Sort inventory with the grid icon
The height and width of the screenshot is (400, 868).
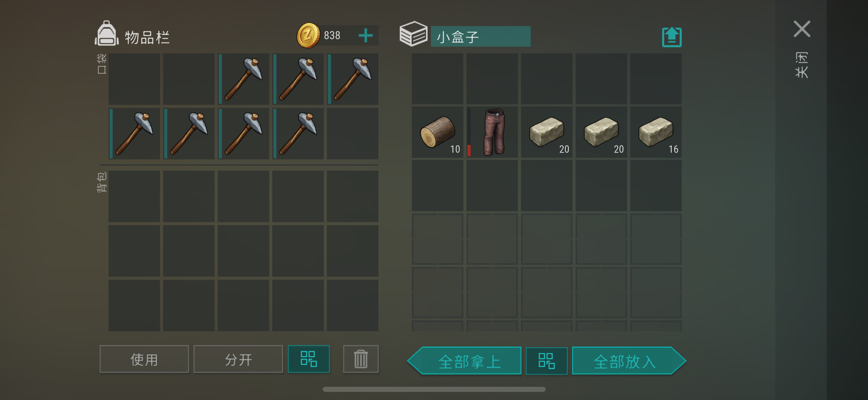point(309,359)
